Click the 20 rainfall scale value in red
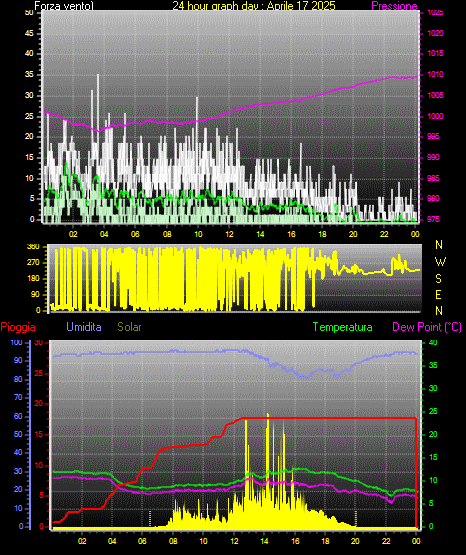This screenshot has height=555, width=466. tap(39, 404)
